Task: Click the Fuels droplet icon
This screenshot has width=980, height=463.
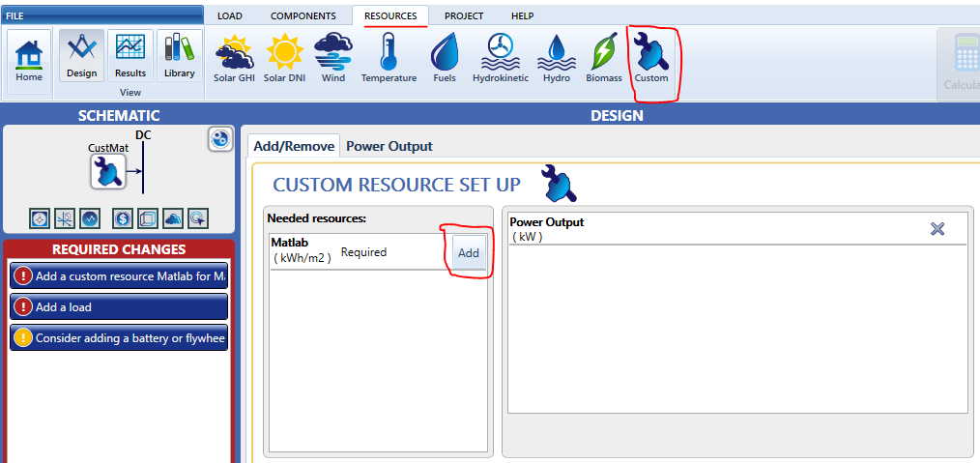Action: (445, 57)
